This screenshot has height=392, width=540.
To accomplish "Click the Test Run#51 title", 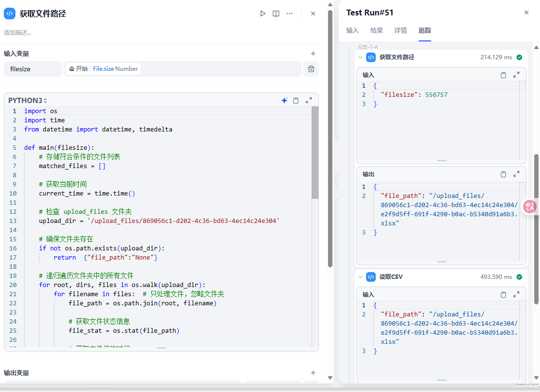I will point(369,13).
